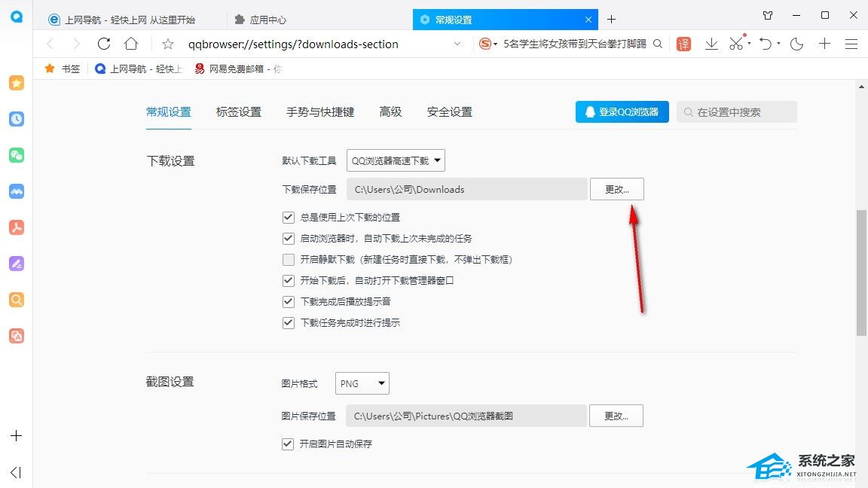Go to the home page
The height and width of the screenshot is (488, 868).
131,44
